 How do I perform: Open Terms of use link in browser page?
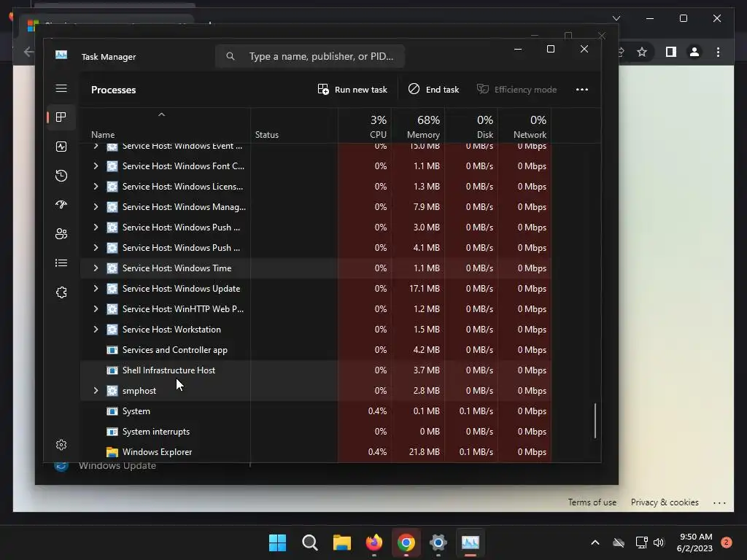click(592, 502)
